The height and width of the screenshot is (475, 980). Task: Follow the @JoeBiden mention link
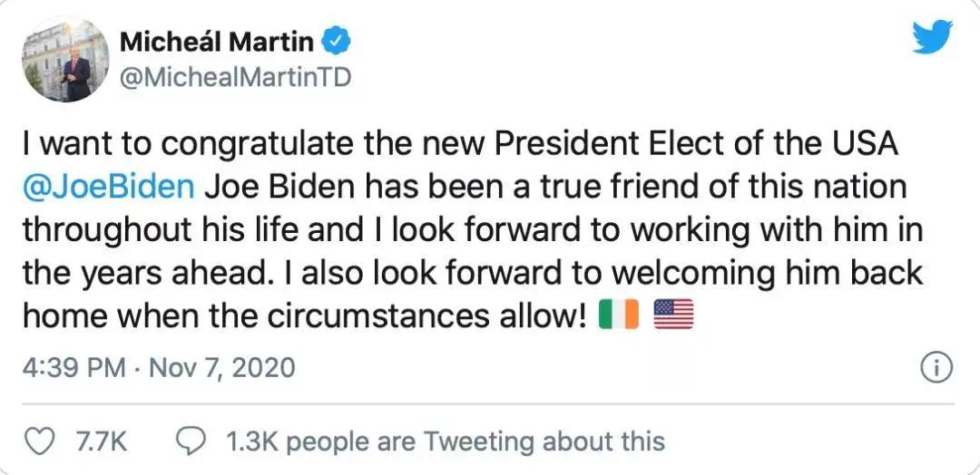[108, 187]
